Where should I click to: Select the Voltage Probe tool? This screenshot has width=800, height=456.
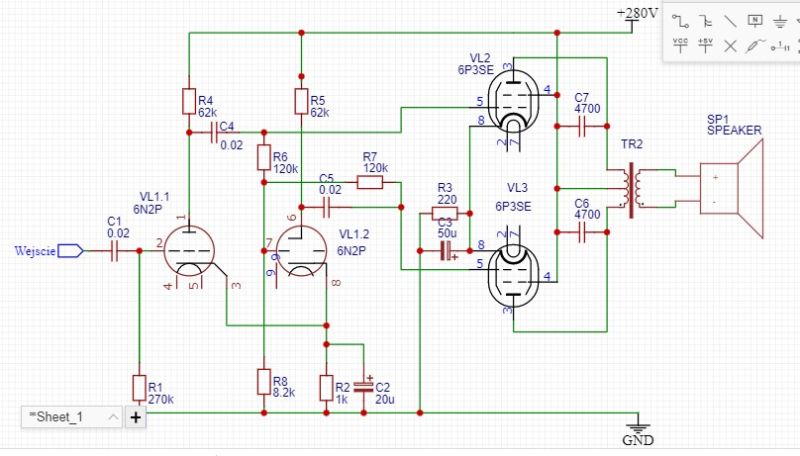coord(755,46)
